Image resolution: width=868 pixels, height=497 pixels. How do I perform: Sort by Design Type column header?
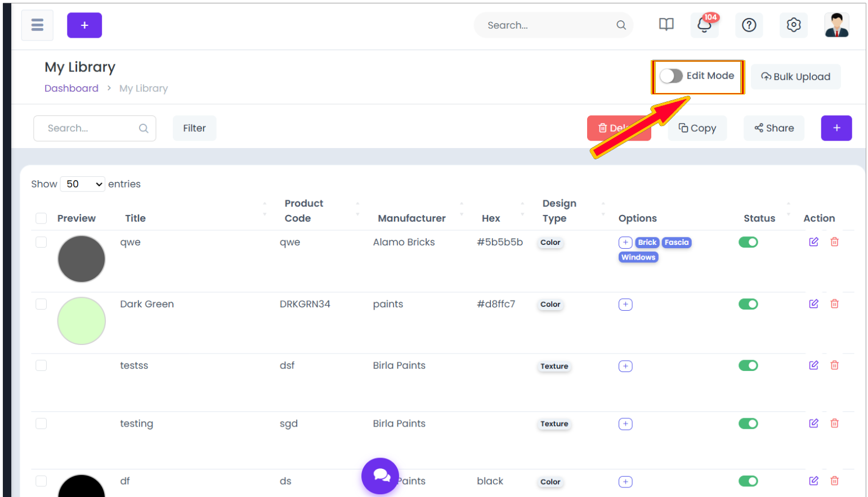(559, 211)
